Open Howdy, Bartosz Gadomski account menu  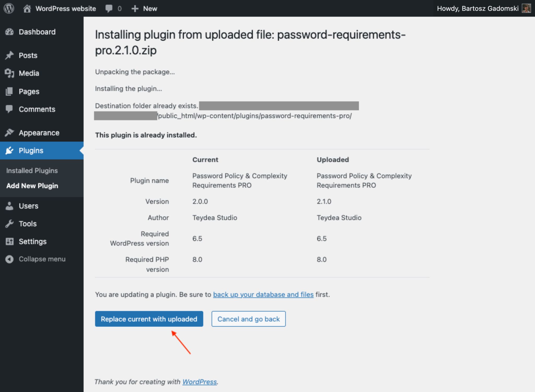pyautogui.click(x=478, y=8)
